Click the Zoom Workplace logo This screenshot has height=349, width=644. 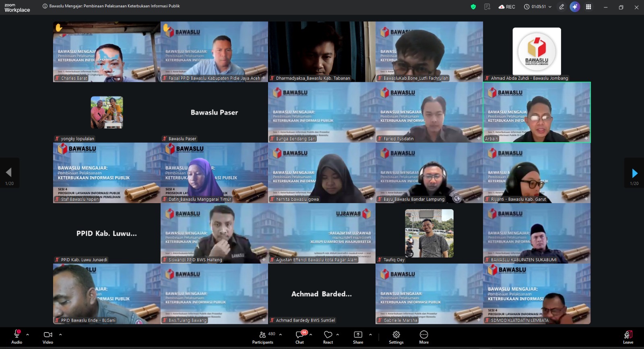coord(17,8)
